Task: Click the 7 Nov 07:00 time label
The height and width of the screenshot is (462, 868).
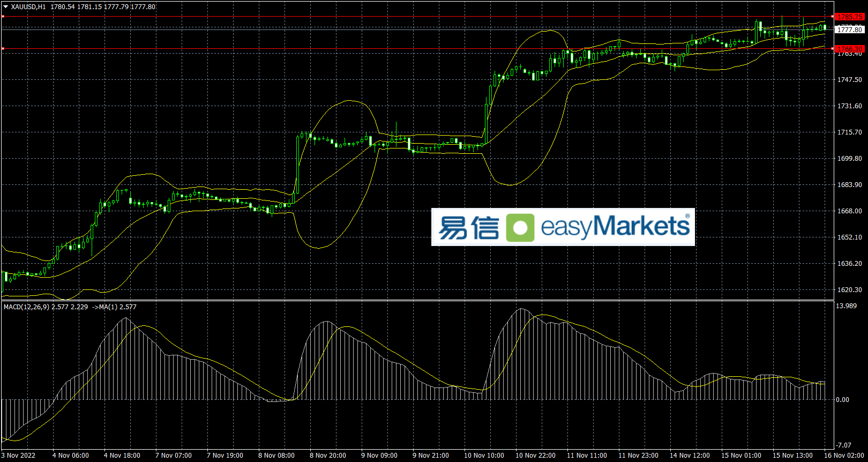Action: click(174, 456)
